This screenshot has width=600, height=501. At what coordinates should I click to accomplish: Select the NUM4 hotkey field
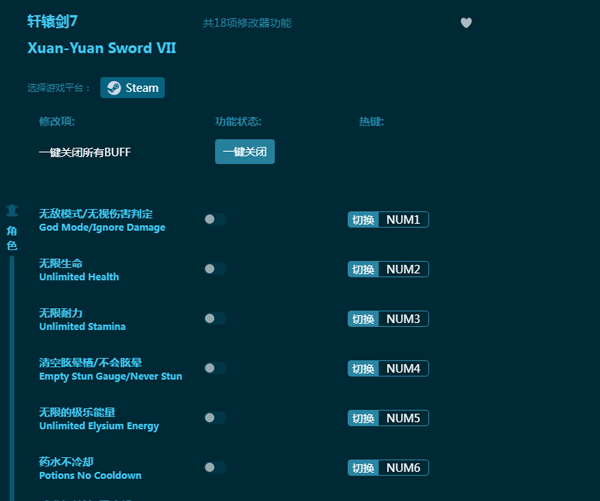403,368
